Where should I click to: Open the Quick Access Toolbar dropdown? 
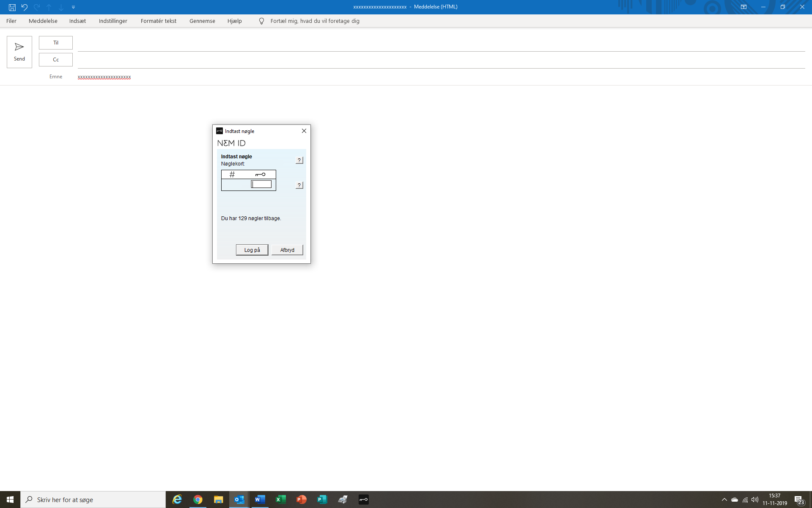tap(73, 7)
